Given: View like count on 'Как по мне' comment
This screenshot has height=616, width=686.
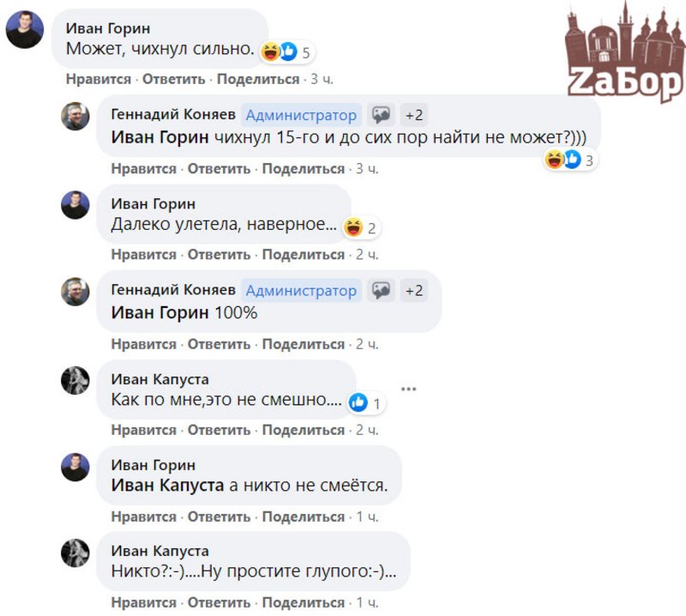Looking at the screenshot, I should click(x=365, y=402).
